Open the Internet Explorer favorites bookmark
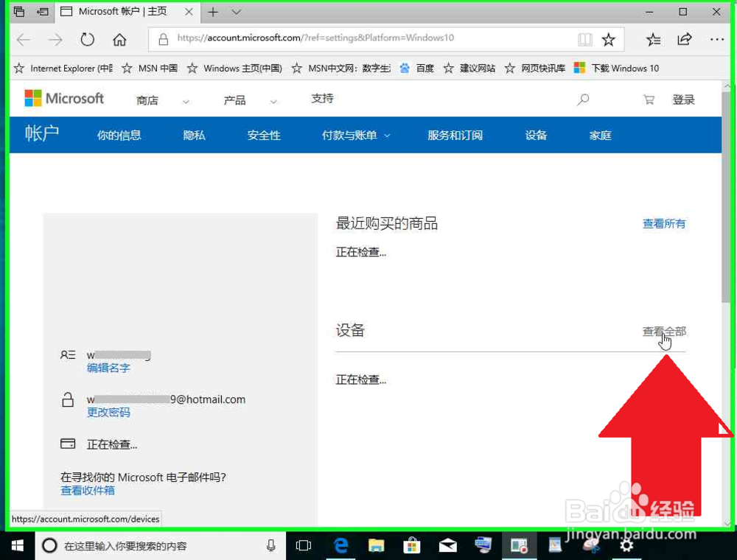 [x=63, y=69]
